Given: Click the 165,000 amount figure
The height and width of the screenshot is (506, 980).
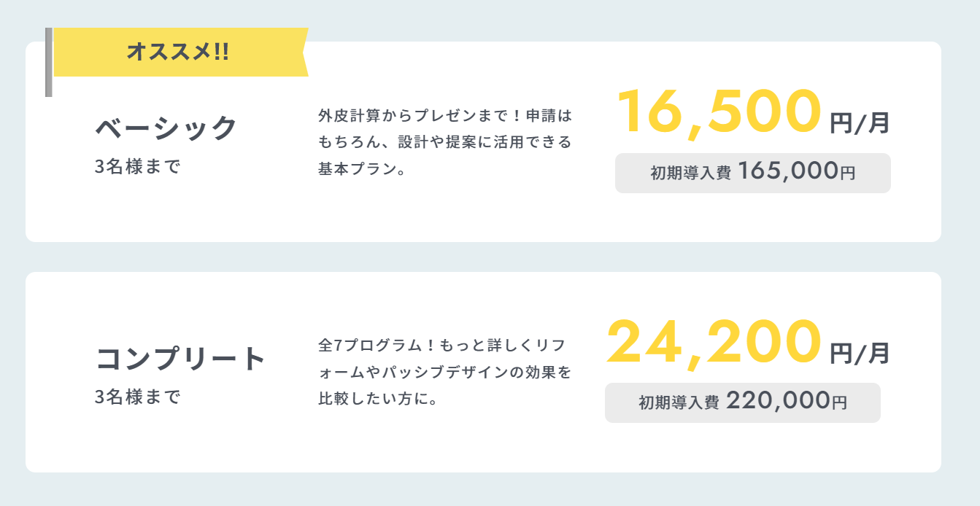Looking at the screenshot, I should point(787,171).
